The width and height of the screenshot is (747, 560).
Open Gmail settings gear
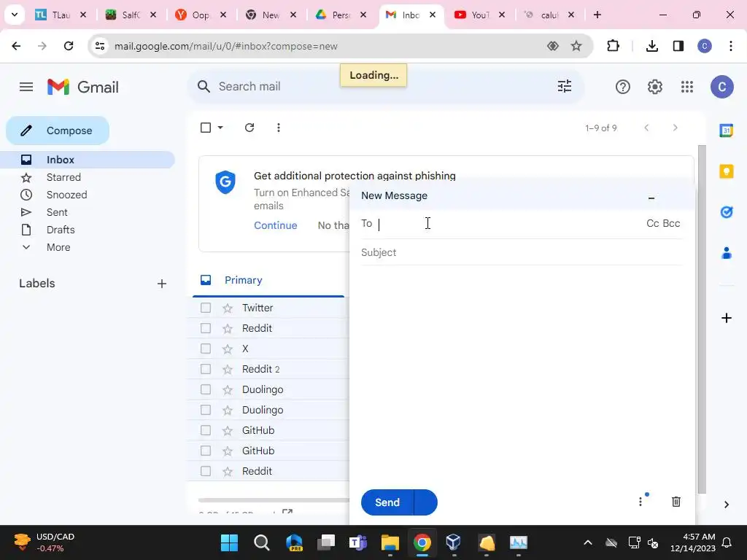point(655,87)
